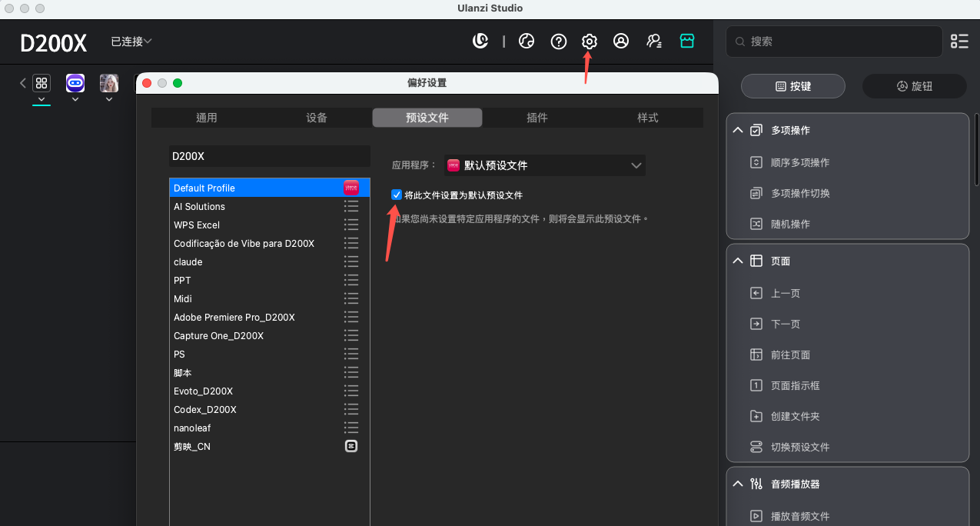The width and height of the screenshot is (980, 526).
Task: Click the app icon of 剪映_CN profile
Action: pos(351,446)
